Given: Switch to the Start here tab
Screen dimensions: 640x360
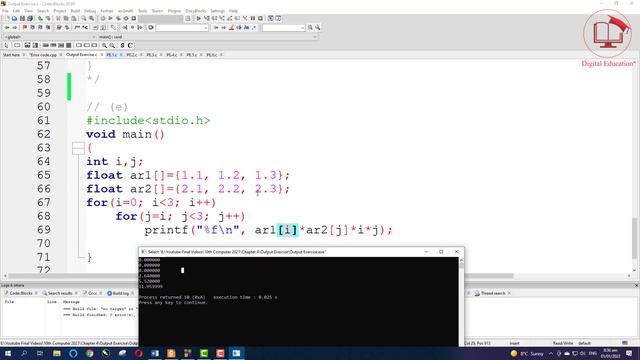Looking at the screenshot, I should [x=11, y=55].
